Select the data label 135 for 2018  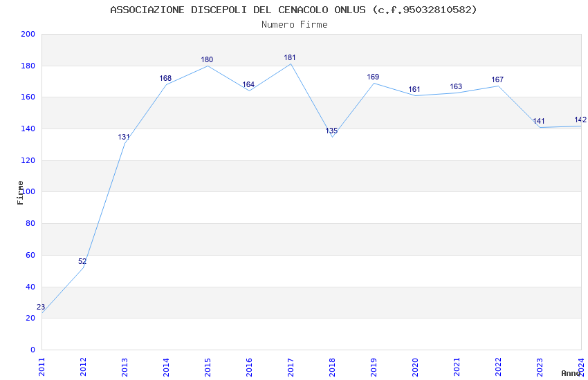331,131
